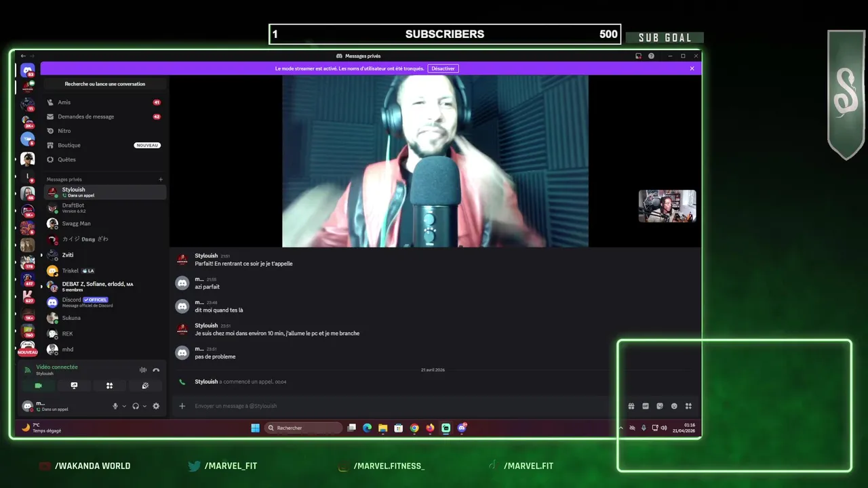Open user settings gear
868x488 pixels.
point(156,406)
